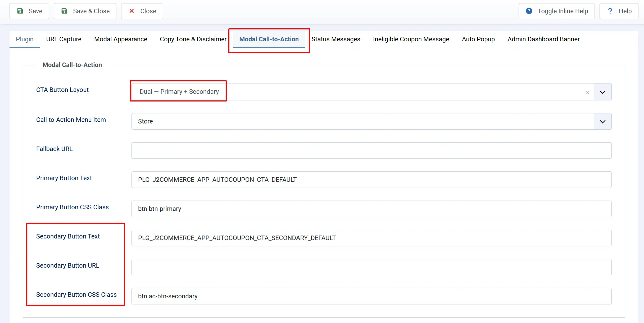The width and height of the screenshot is (644, 323).
Task: Click Secondary Button CSS Class field
Action: click(371, 296)
